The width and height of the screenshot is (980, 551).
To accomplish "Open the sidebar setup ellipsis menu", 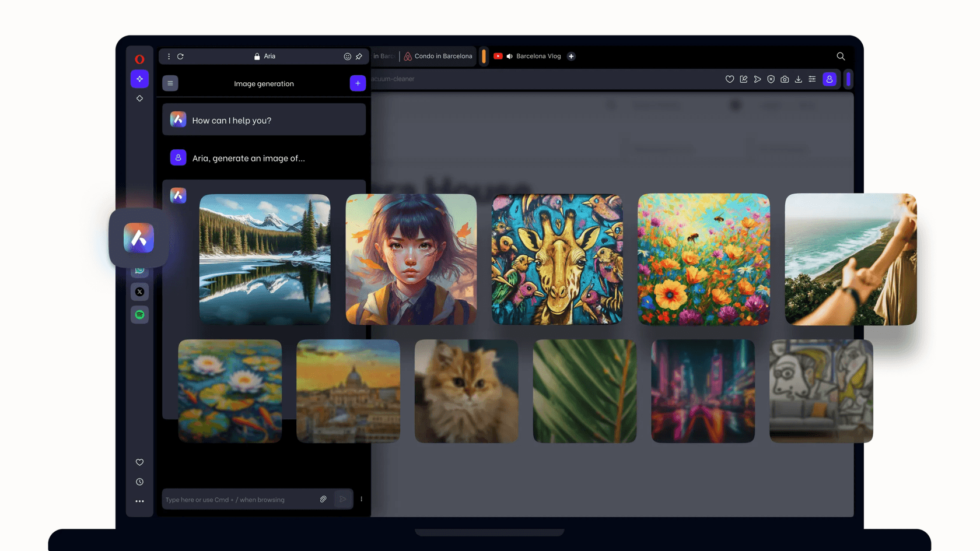I will pos(139,500).
